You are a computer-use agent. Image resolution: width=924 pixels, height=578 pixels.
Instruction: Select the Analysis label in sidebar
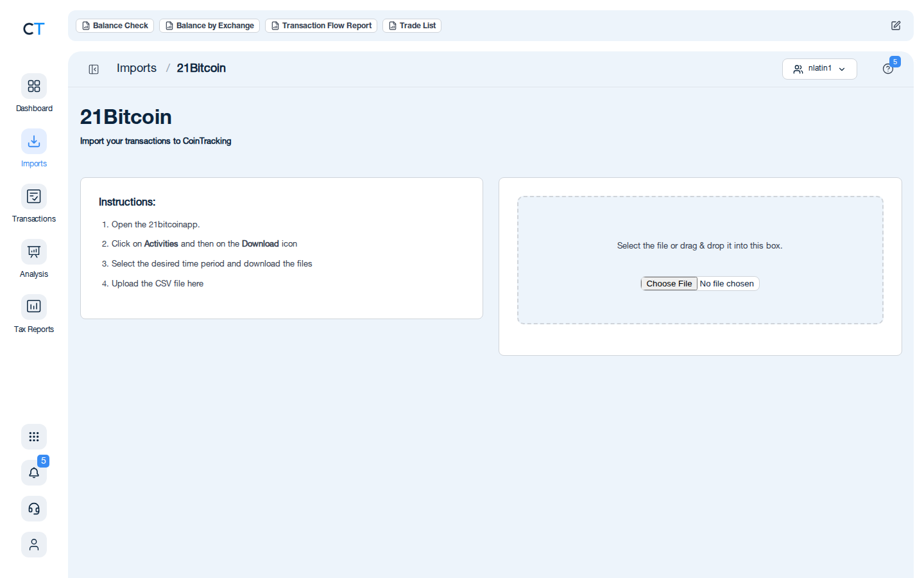(34, 274)
